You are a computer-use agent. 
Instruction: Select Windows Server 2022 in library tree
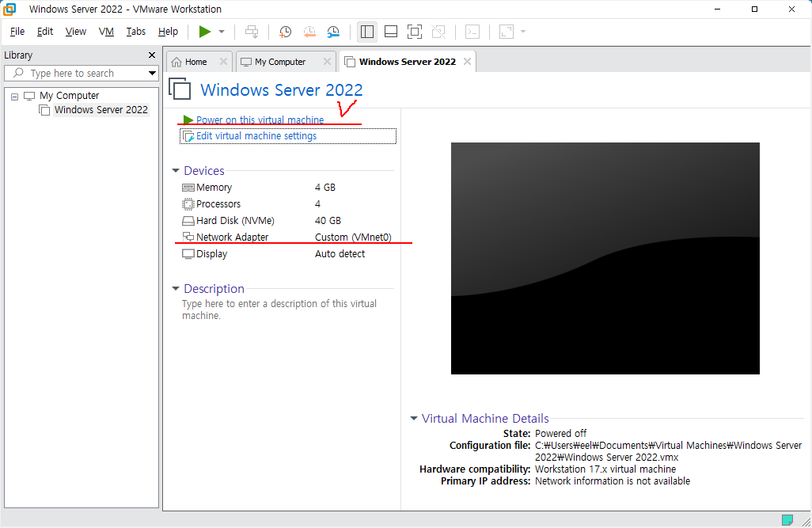101,110
